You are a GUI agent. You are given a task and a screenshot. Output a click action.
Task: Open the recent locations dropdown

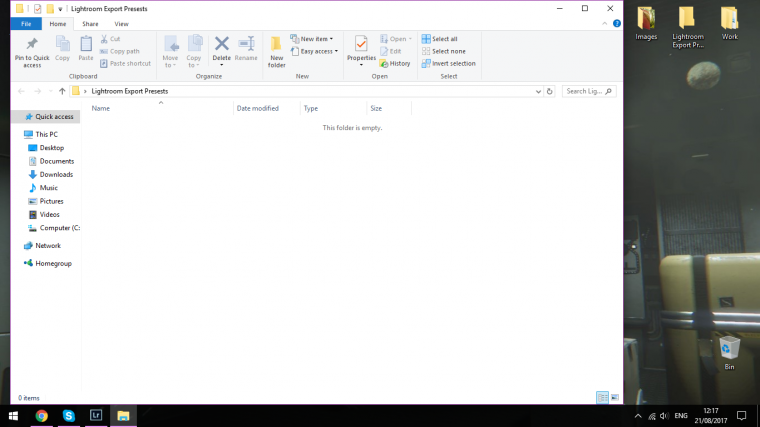click(x=50, y=91)
